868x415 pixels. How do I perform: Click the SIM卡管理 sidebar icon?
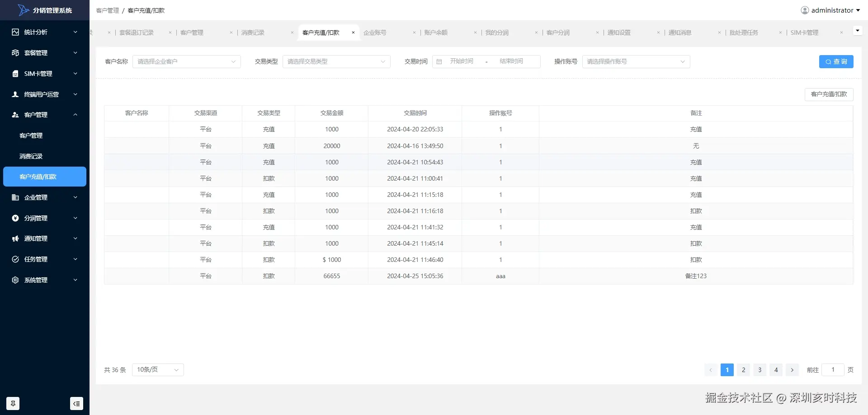tap(15, 74)
